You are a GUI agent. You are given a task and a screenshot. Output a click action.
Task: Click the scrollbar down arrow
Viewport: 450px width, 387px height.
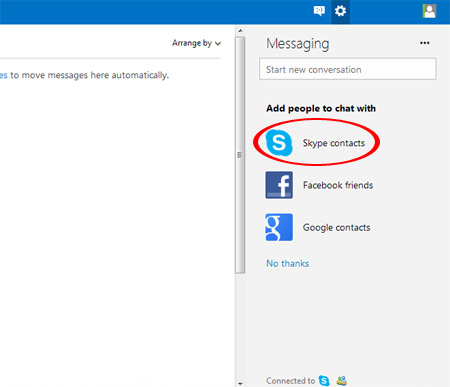coord(240,384)
